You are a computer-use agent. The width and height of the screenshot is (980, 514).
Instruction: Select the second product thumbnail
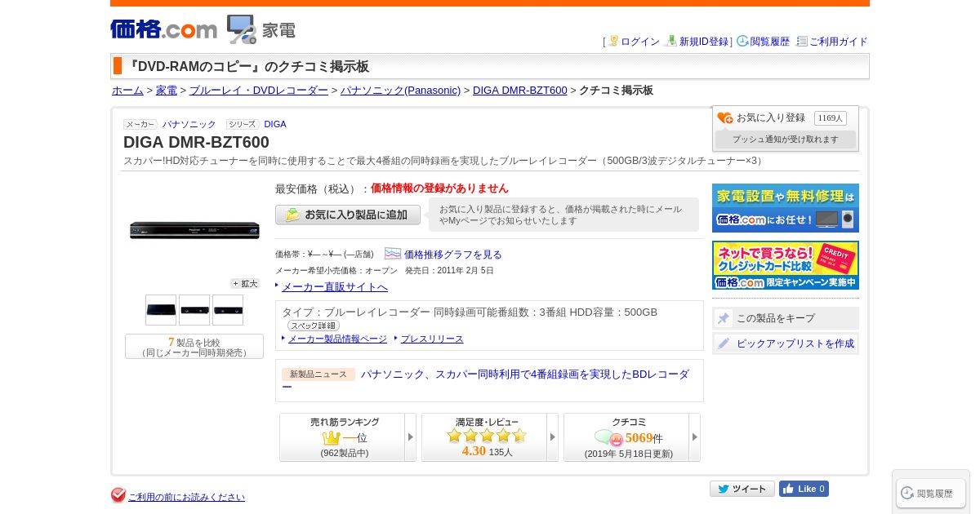(194, 310)
